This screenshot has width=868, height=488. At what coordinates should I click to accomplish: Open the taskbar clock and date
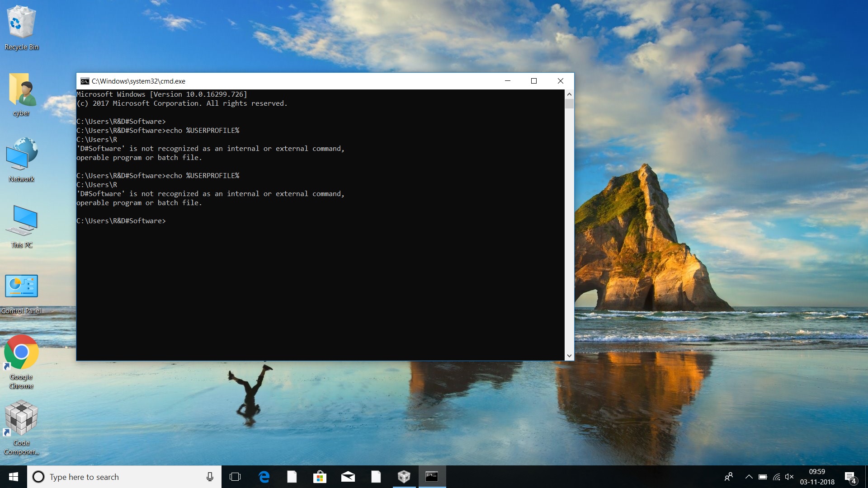tap(817, 477)
